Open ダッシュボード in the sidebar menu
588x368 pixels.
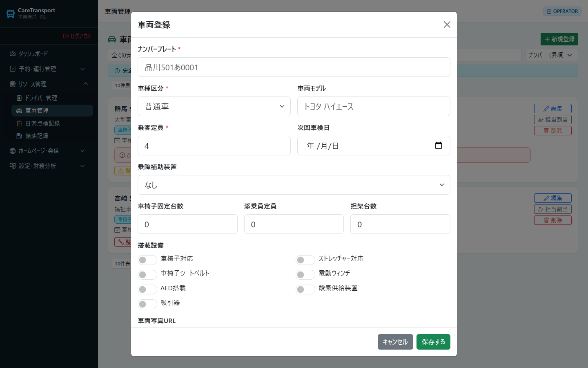[x=49, y=54]
